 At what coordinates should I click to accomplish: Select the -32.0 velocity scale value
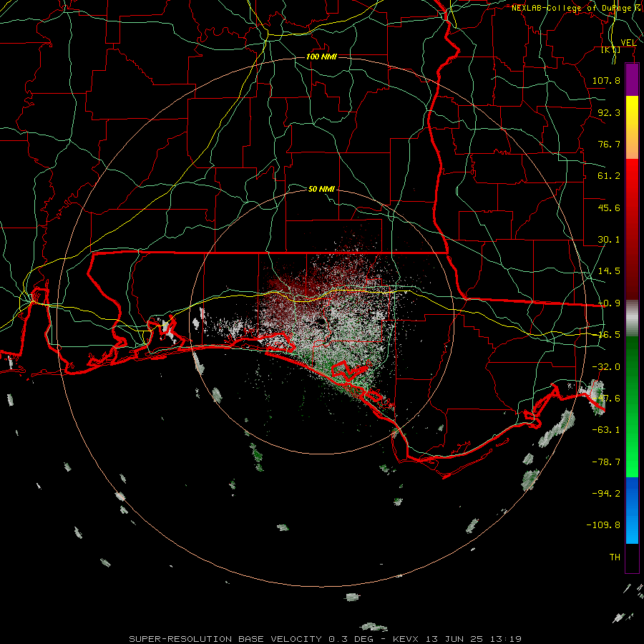tap(606, 367)
